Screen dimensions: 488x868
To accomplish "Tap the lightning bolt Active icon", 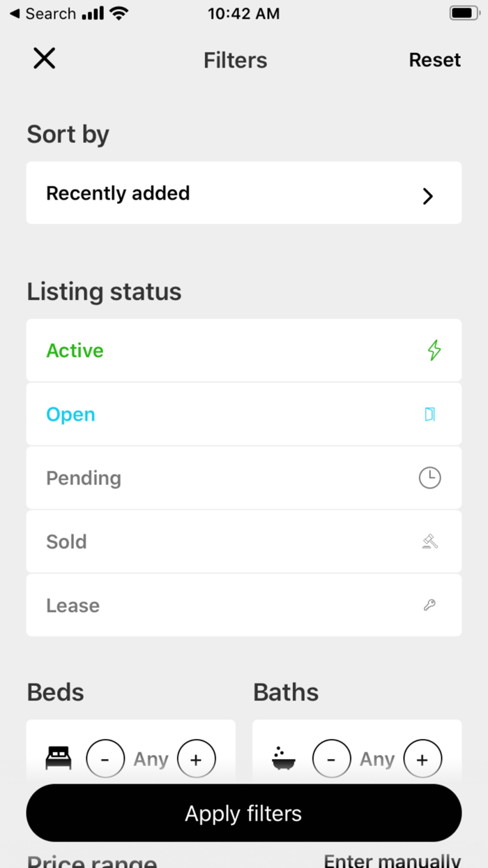I will click(x=434, y=350).
